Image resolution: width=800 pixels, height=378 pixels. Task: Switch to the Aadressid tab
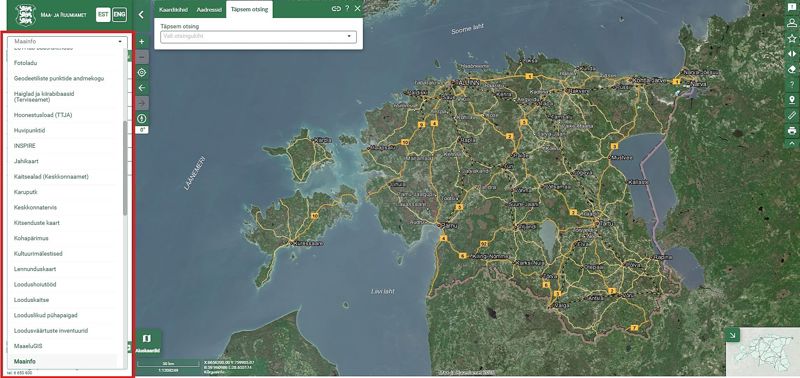[209, 10]
